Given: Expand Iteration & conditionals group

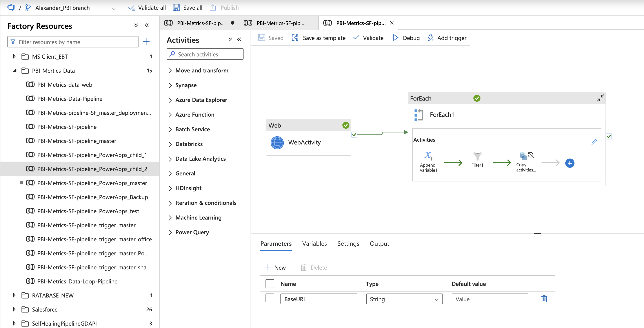Looking at the screenshot, I should point(170,203).
